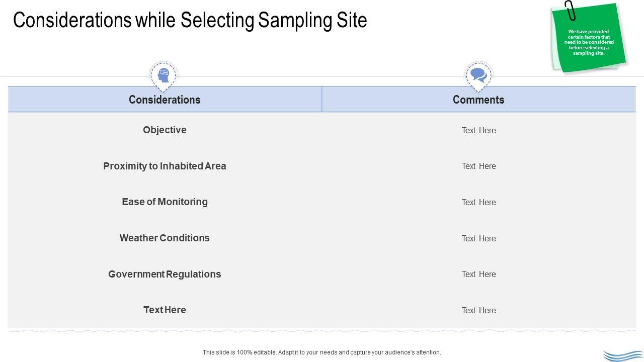Image resolution: width=644 pixels, height=362 pixels.
Task: Click the Comments column header
Action: point(478,100)
